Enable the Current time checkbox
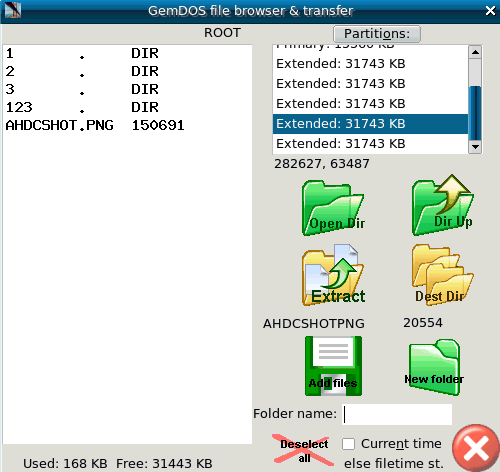This screenshot has height=472, width=500. click(348, 444)
